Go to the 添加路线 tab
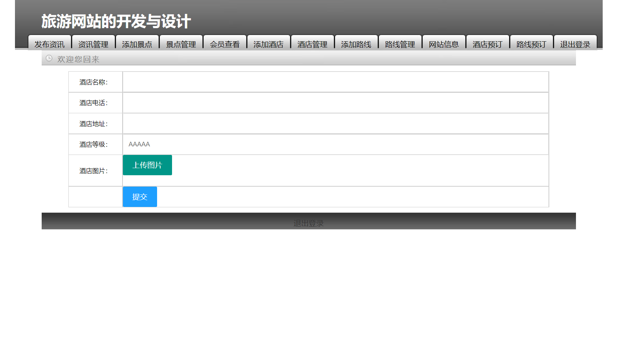This screenshot has width=618, height=364. [356, 43]
